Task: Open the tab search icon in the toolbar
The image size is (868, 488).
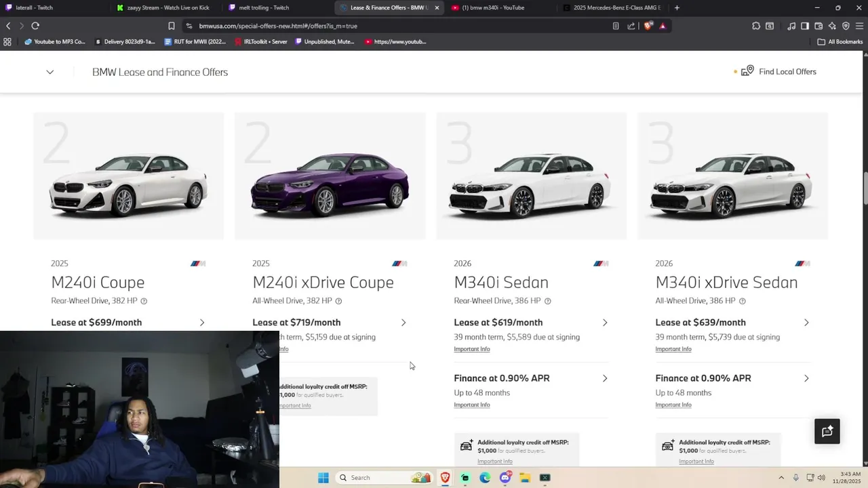Action: click(770, 26)
